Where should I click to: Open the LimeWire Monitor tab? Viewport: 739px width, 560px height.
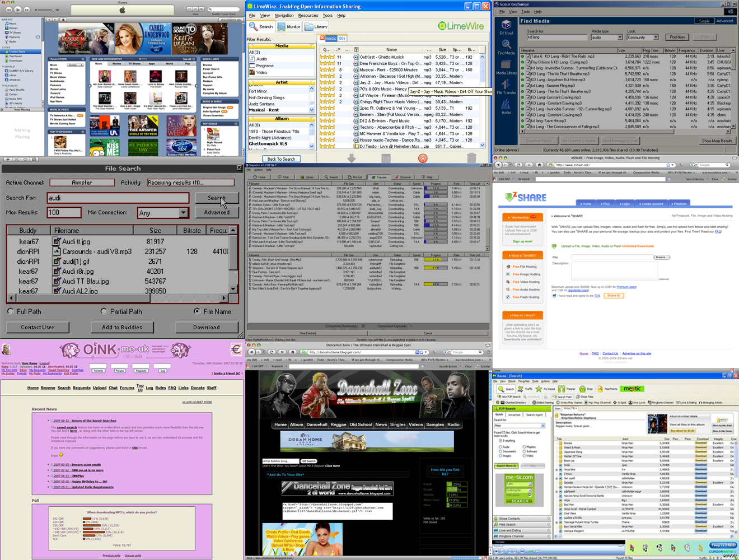(289, 26)
